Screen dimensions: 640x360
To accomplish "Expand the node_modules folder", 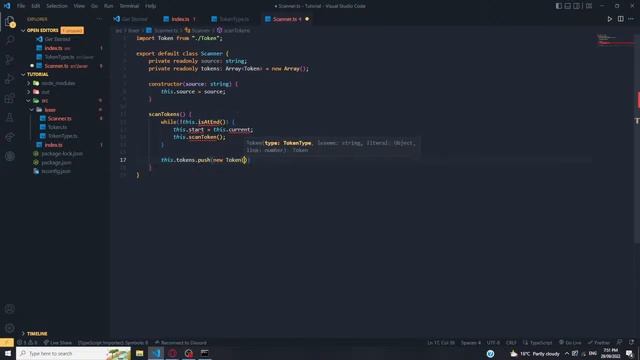I will (58, 83).
